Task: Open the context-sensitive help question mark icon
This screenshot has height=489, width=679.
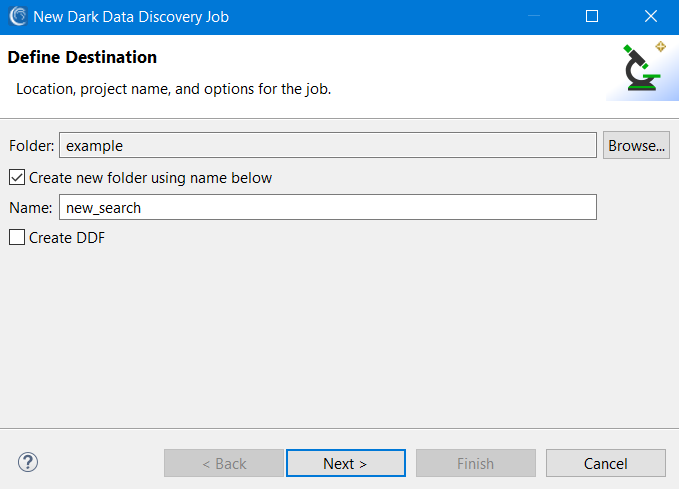Action: 28,462
